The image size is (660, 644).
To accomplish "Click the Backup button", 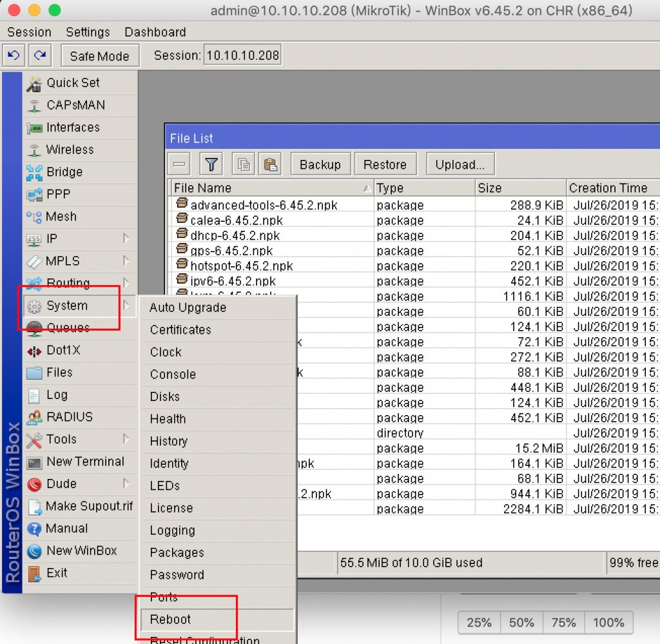I will tap(320, 164).
